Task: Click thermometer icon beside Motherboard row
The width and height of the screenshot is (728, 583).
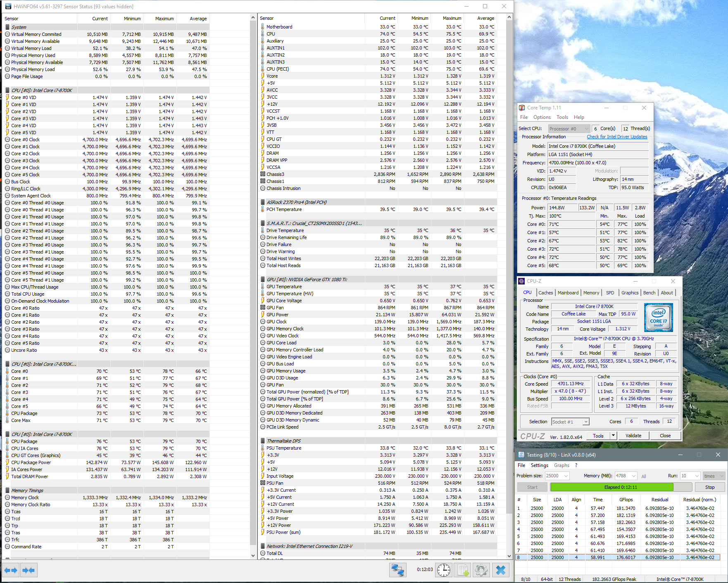Action: point(263,27)
